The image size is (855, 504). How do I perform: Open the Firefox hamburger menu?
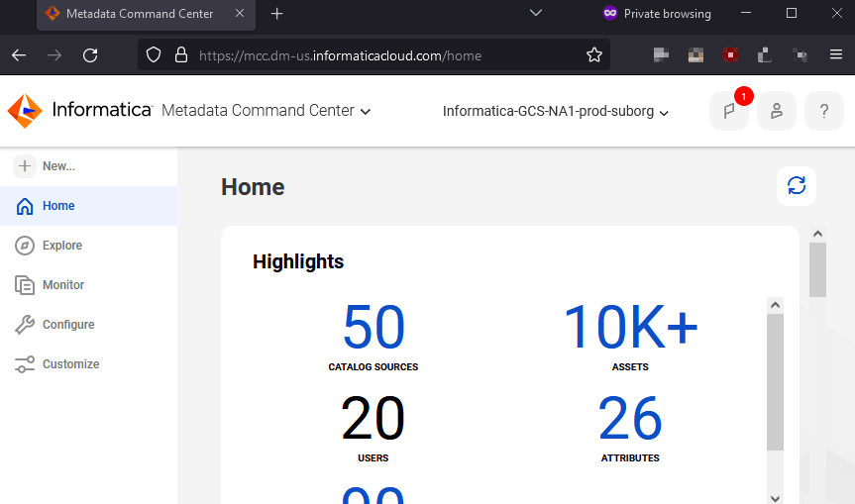(836, 54)
